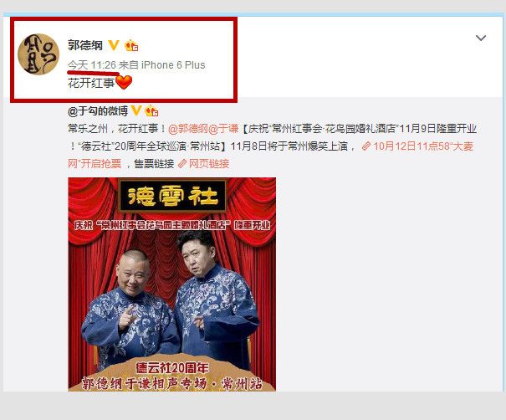The height and width of the screenshot is (420, 506).
Task: Follow the @郭德纲 mention in the repost
Action: (188, 129)
